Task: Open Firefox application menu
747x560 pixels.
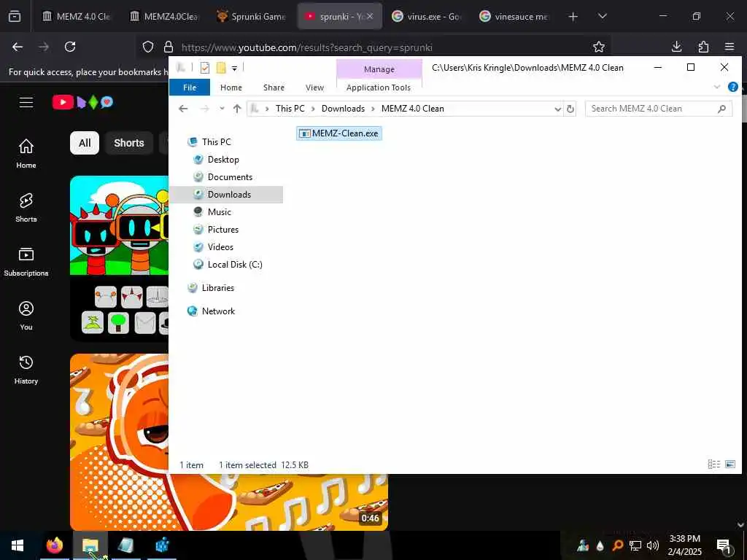Action: (729, 47)
